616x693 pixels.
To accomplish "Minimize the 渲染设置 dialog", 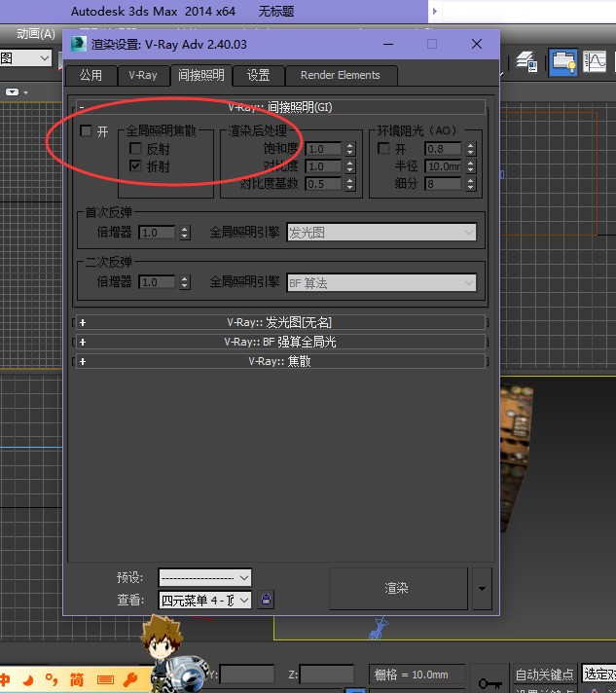I will [x=388, y=44].
